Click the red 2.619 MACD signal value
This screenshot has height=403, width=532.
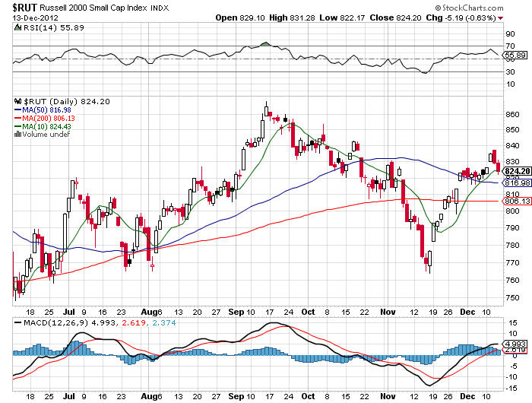pyautogui.click(x=133, y=322)
